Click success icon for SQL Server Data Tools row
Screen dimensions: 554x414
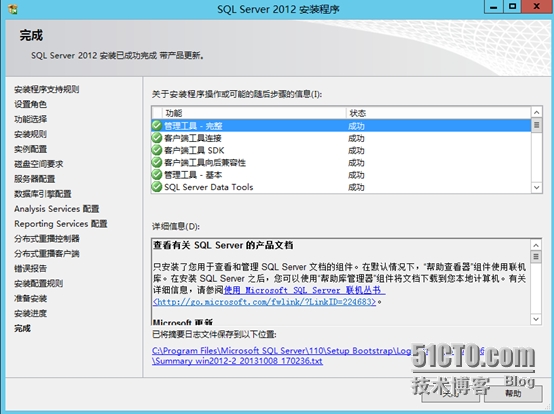coord(157,187)
